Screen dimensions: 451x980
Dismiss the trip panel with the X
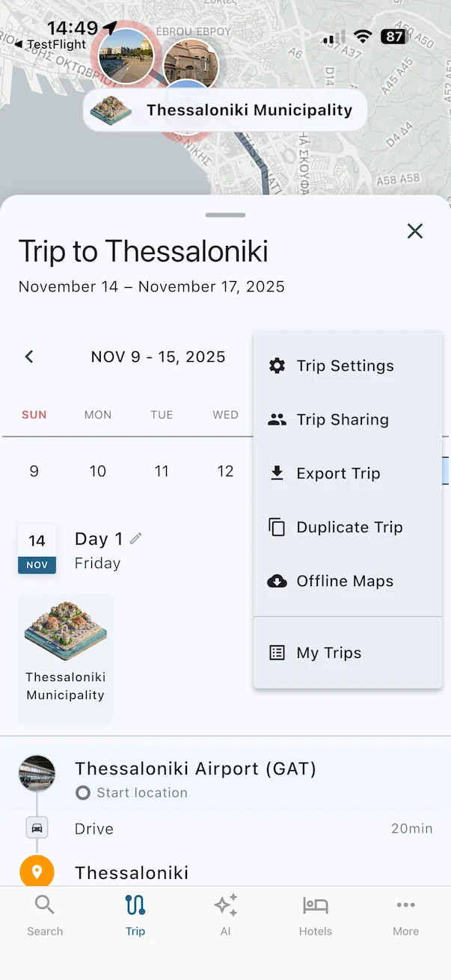415,231
